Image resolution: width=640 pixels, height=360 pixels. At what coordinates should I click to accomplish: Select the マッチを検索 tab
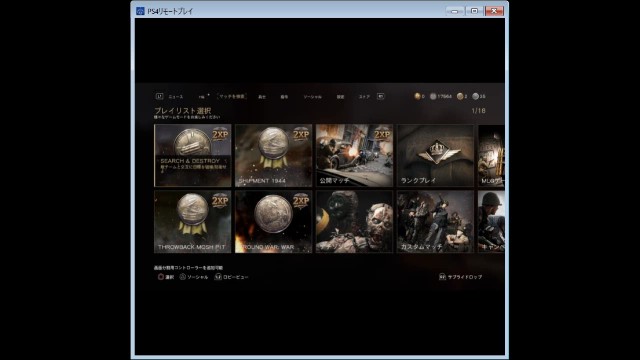(232, 96)
